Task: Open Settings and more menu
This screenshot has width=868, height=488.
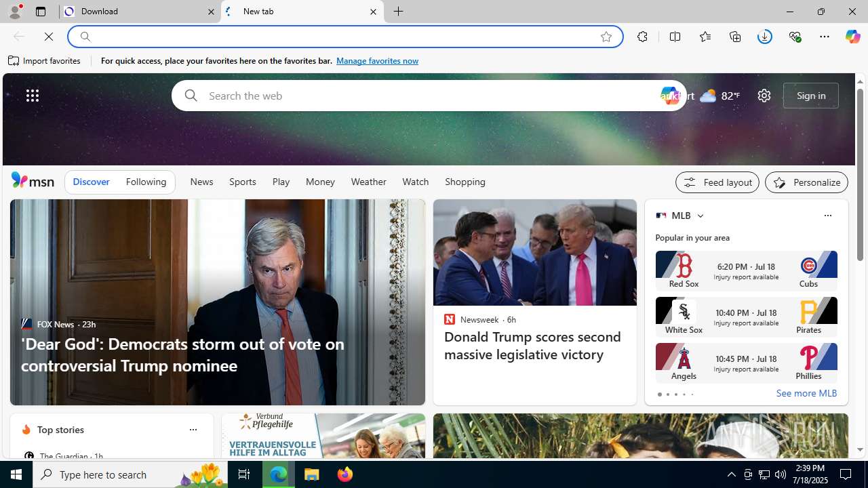Action: 825,37
